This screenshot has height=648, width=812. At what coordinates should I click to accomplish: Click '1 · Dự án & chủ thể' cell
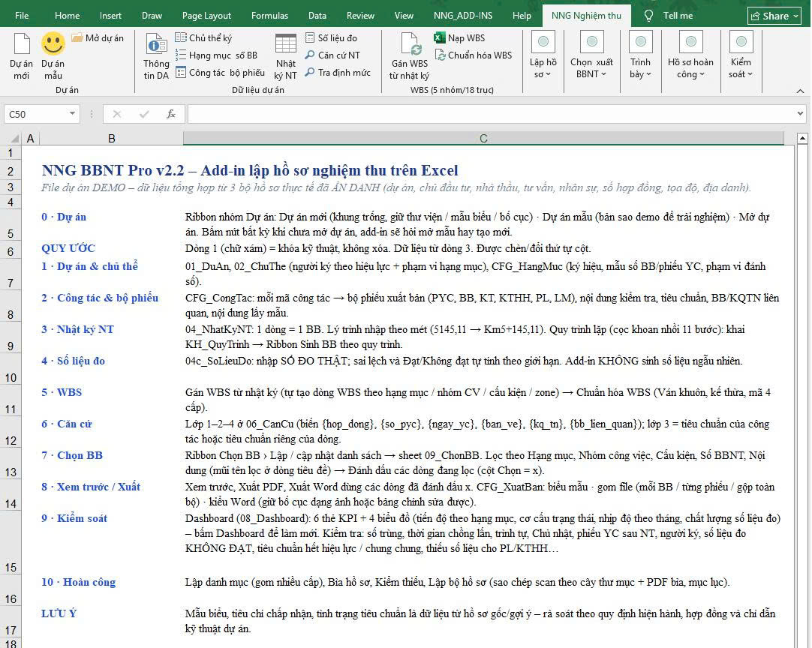click(x=111, y=274)
